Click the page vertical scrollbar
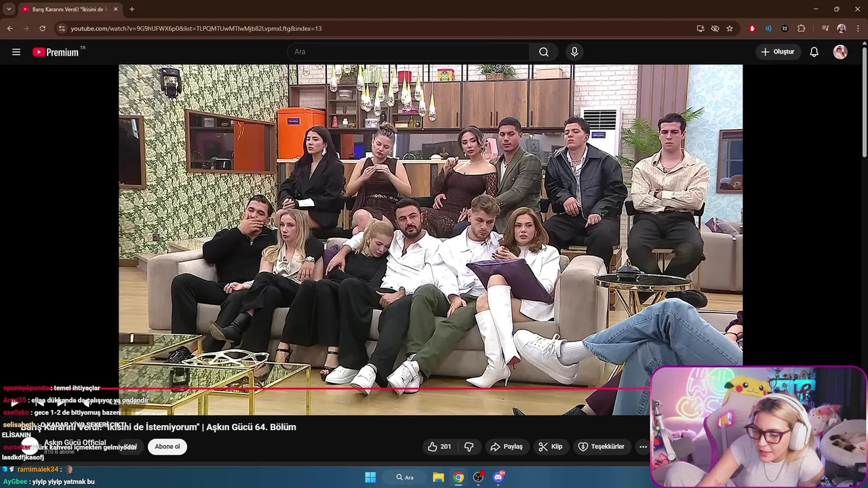 (864, 102)
